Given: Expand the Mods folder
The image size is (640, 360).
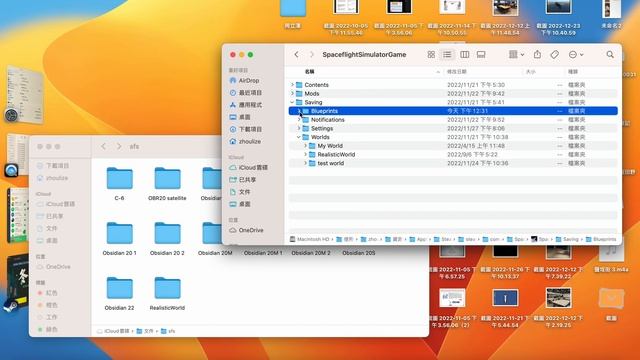Looking at the screenshot, I should point(292,93).
